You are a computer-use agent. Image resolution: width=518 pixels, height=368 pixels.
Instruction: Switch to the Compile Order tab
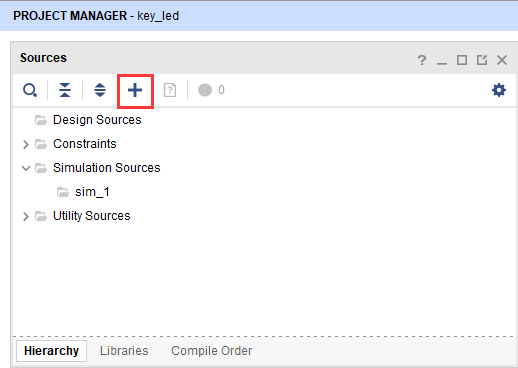[212, 351]
